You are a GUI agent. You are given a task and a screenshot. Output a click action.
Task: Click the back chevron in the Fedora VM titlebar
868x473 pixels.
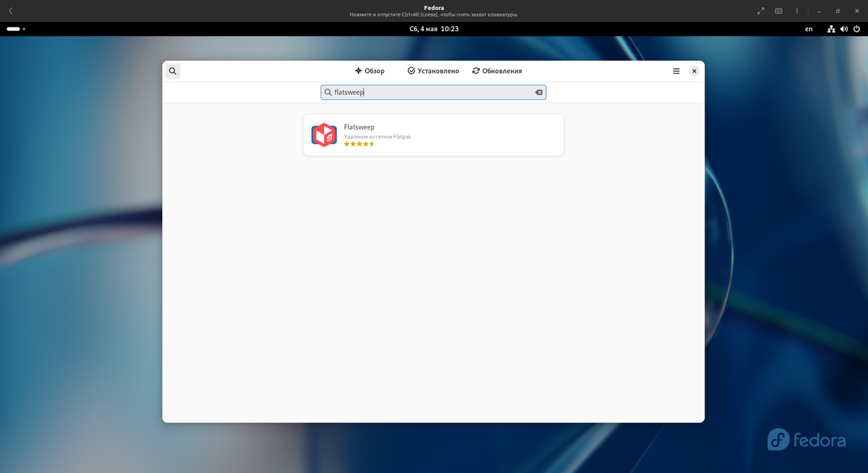[10, 11]
